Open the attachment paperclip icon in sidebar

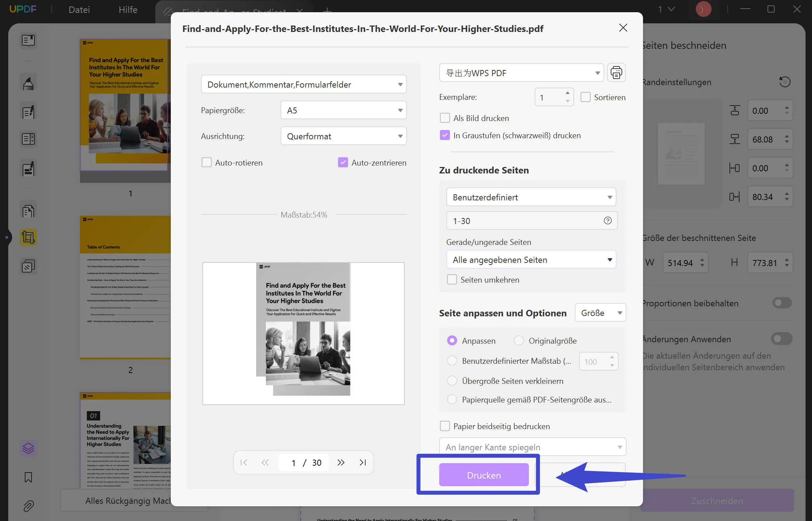[x=28, y=506]
